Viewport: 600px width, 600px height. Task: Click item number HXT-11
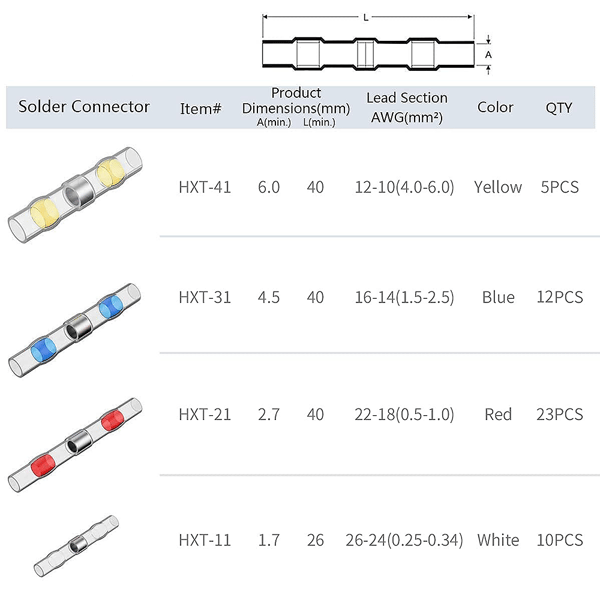pyautogui.click(x=205, y=540)
